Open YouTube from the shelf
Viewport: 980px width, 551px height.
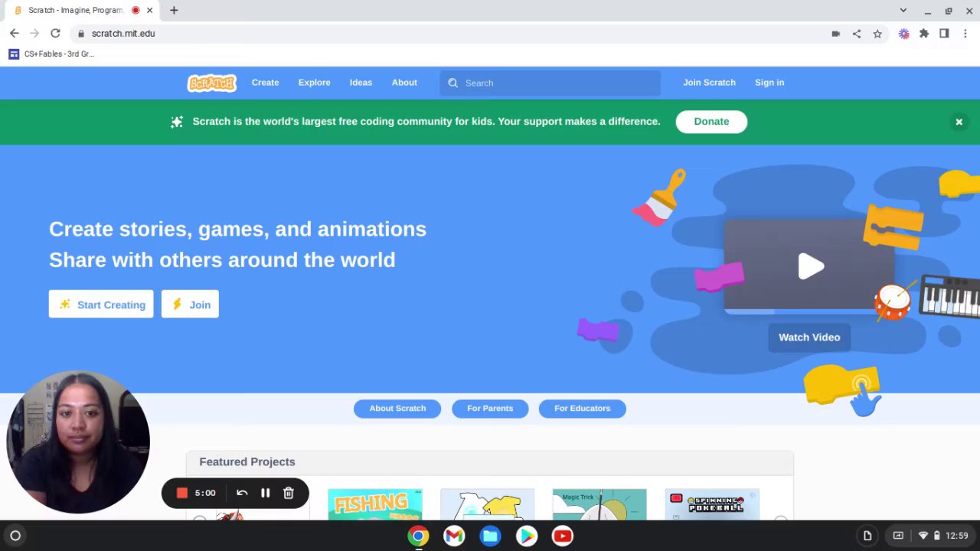click(x=562, y=536)
